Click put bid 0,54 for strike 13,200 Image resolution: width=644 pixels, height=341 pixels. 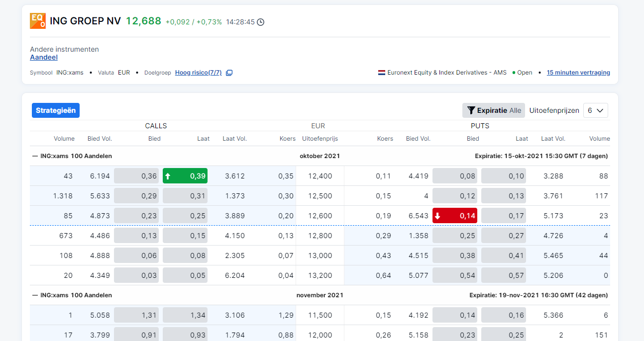click(x=455, y=275)
